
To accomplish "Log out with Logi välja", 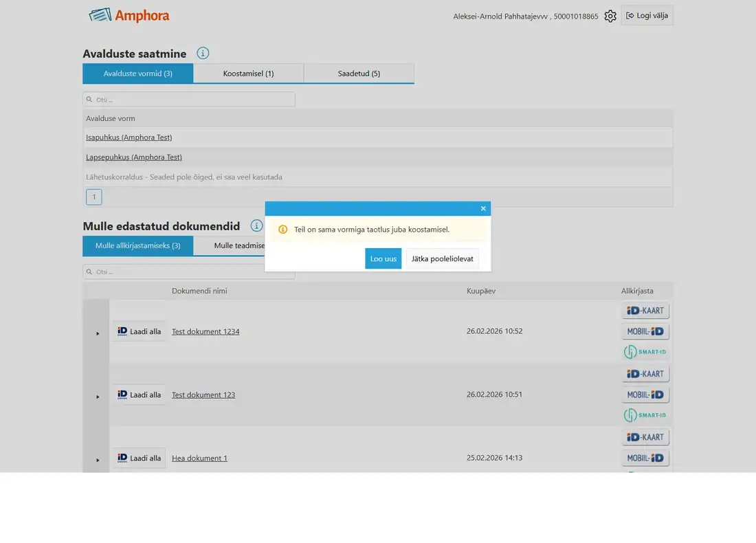I will click(x=647, y=15).
